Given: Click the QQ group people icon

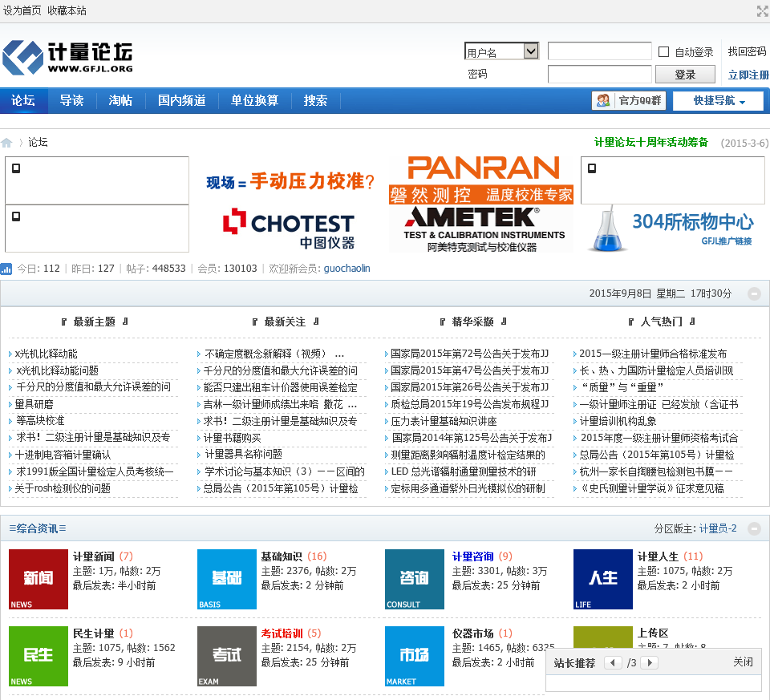Looking at the screenshot, I should click(x=603, y=101).
